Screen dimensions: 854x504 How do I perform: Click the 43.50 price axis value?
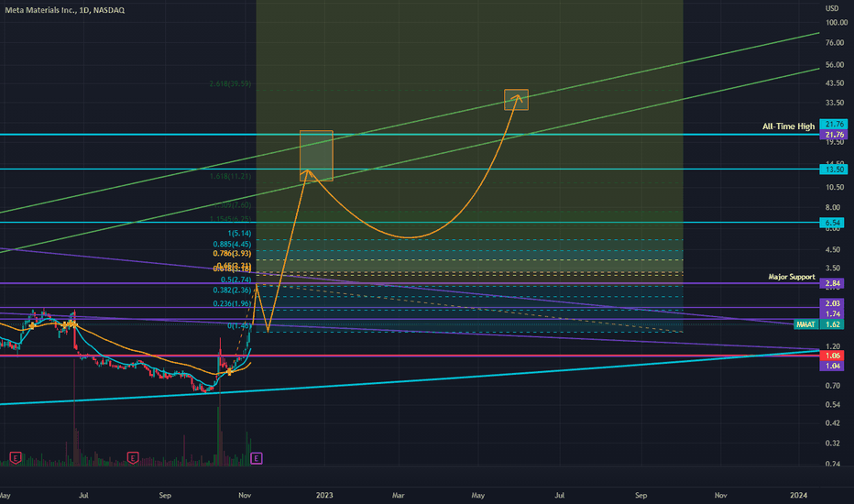tap(835, 83)
